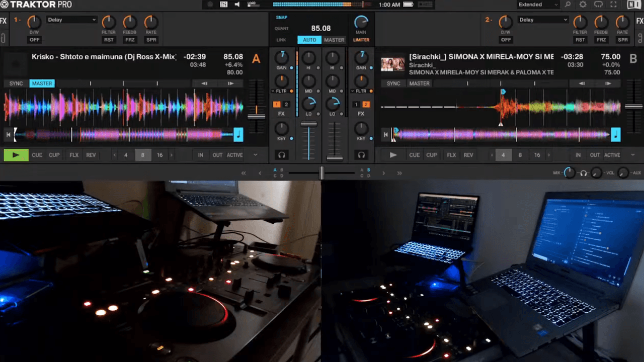
Task: Step crossfader left with single arrow
Action: point(260,173)
